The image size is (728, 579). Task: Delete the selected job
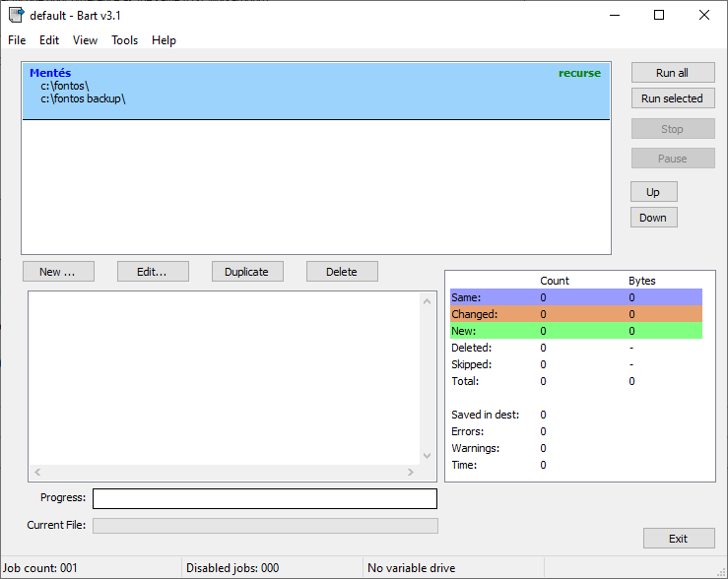coord(342,272)
